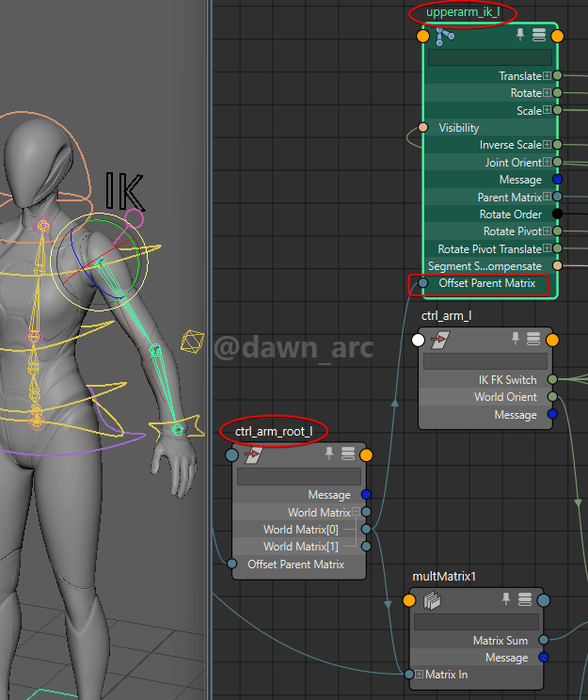The height and width of the screenshot is (700, 588).
Task: Select yellow diamond pole vector control in viewport
Action: pyautogui.click(x=193, y=342)
